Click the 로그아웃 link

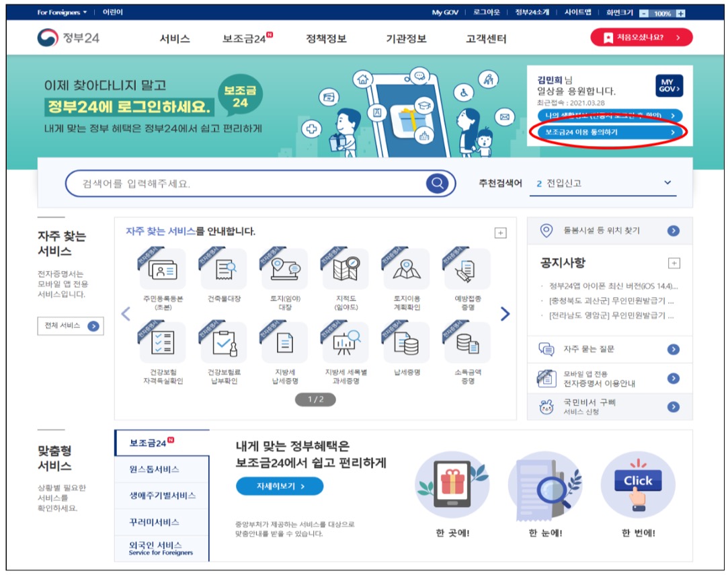486,12
